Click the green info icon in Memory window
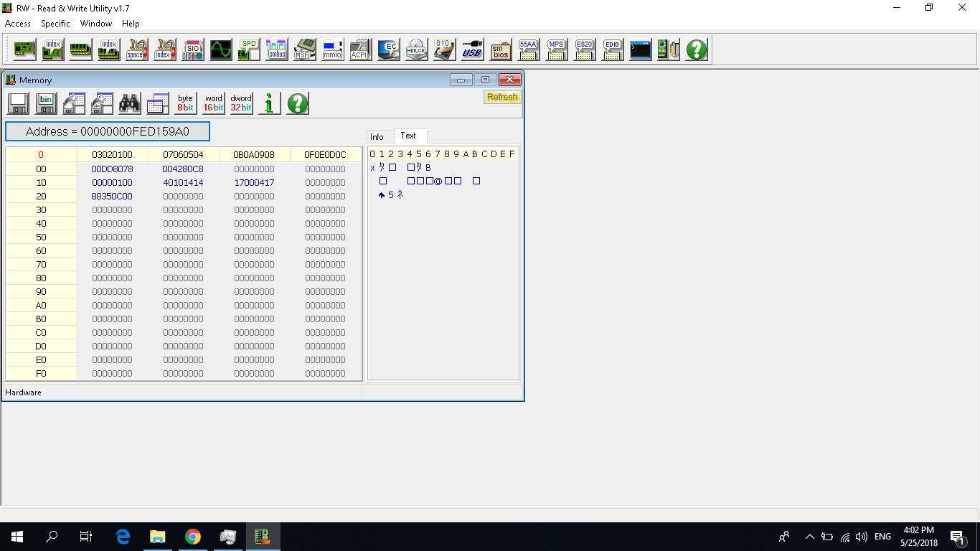The width and height of the screenshot is (980, 551). pyautogui.click(x=270, y=103)
